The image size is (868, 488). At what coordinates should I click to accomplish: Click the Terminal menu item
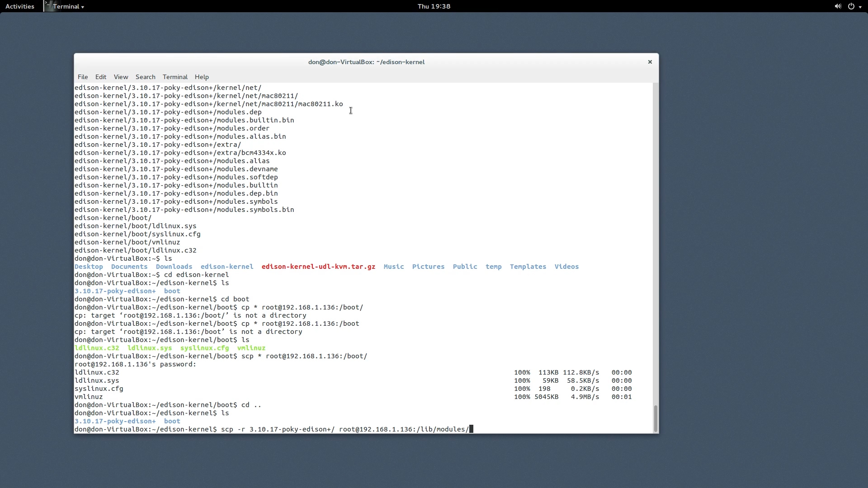pos(175,76)
